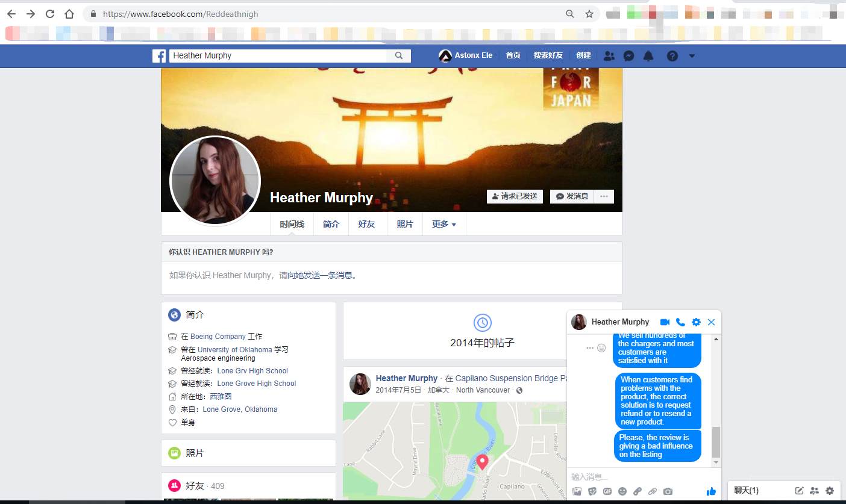Click the camera icon in chat toolbar
The image size is (846, 504).
pyautogui.click(x=668, y=491)
